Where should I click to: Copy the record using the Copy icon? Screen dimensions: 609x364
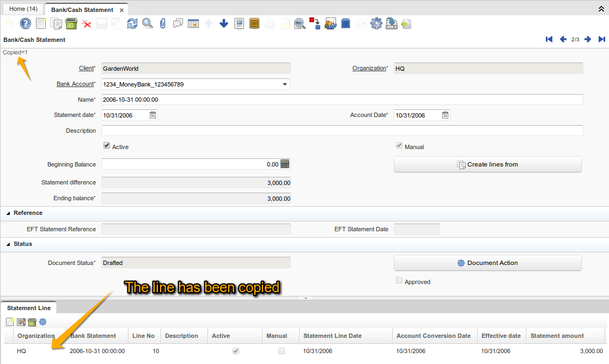(x=56, y=23)
